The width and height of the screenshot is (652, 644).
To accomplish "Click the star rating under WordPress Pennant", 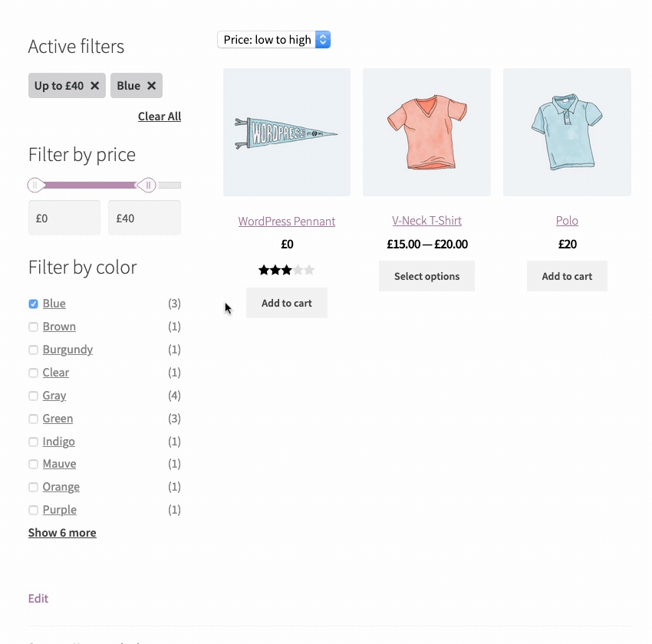I will coord(287,270).
